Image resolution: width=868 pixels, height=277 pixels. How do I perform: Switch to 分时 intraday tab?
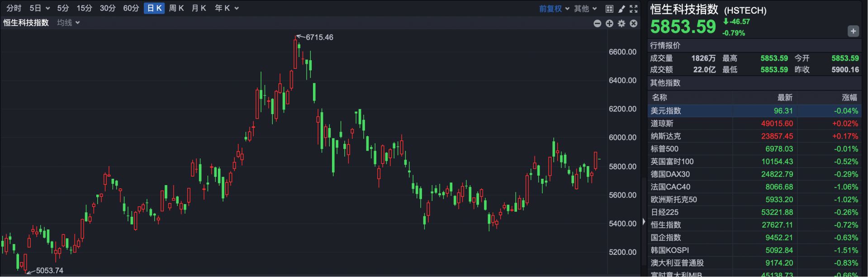[14, 8]
